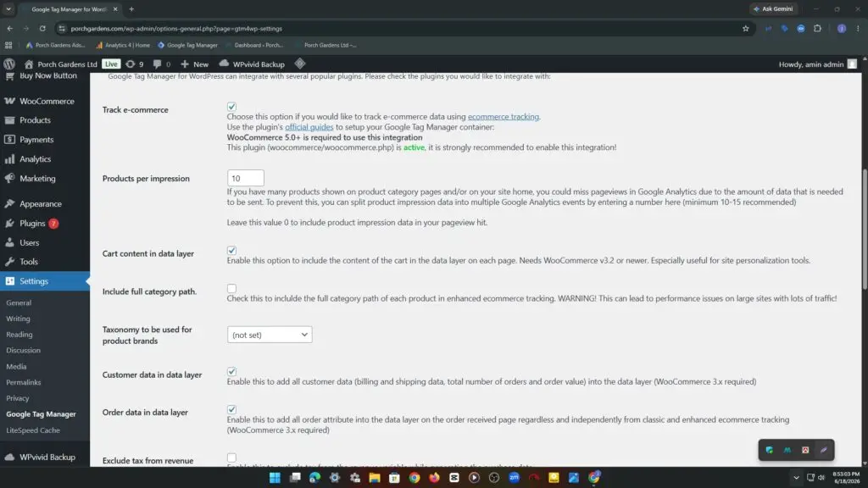868x488 pixels.
Task: Open Writing settings submenu
Action: 19,319
